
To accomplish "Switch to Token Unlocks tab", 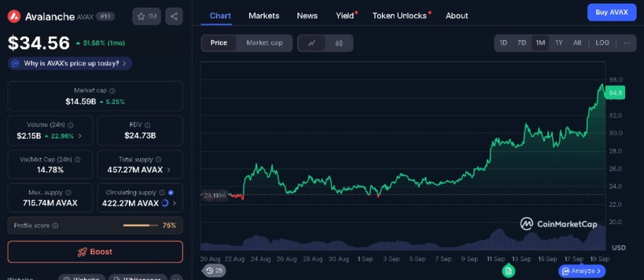I will click(399, 16).
